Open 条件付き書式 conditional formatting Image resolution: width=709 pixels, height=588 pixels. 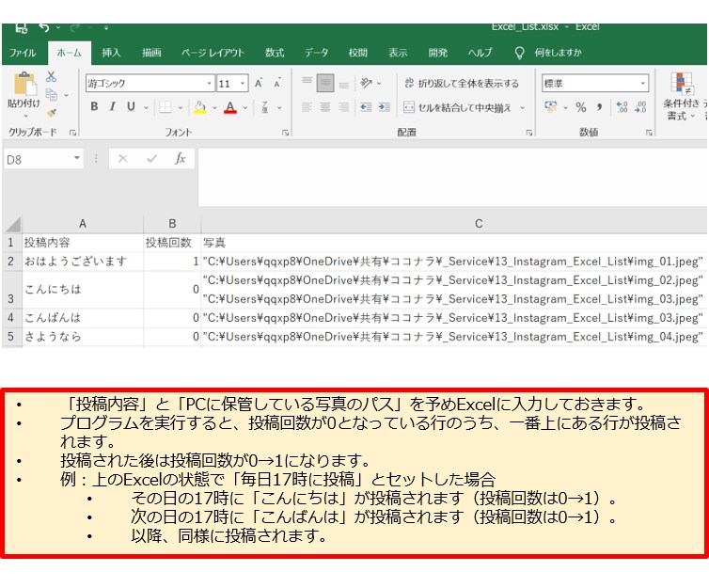point(682,96)
